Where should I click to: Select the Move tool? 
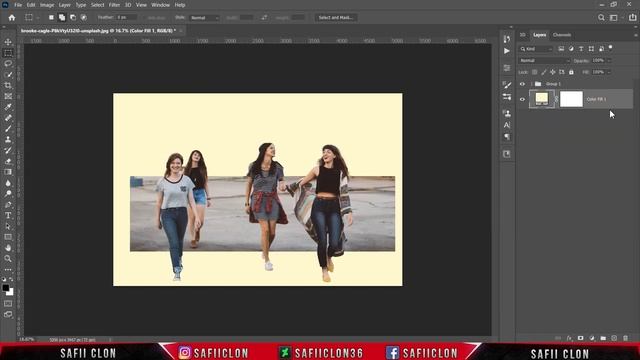[8, 42]
